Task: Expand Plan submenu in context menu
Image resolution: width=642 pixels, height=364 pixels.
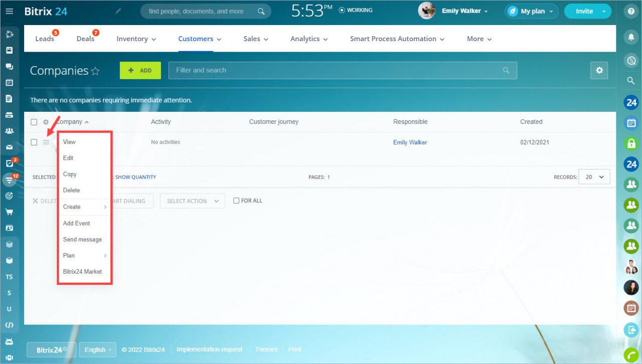Action: pyautogui.click(x=84, y=255)
